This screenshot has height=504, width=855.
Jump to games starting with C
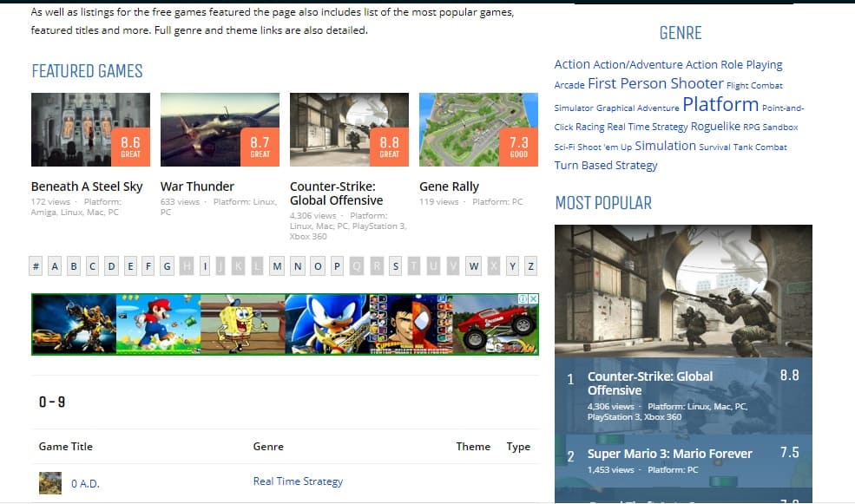click(x=92, y=266)
